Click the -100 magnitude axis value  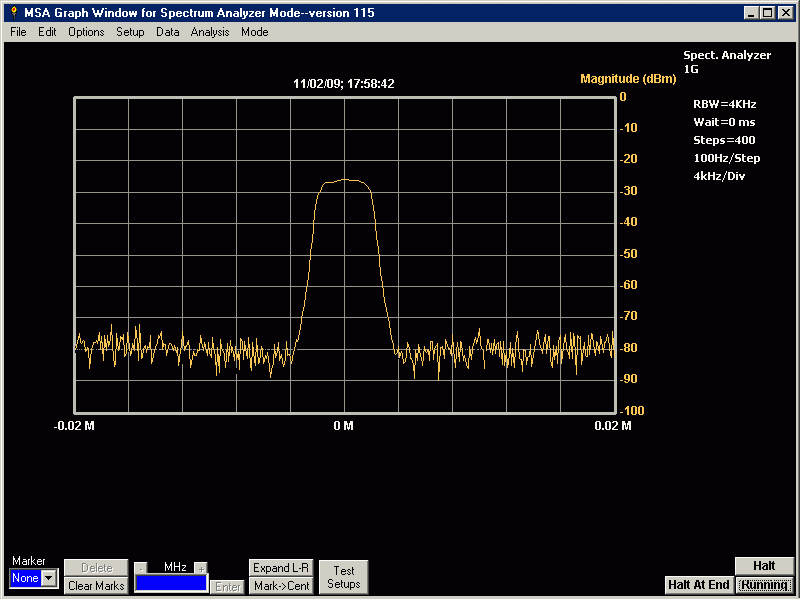tap(632, 410)
